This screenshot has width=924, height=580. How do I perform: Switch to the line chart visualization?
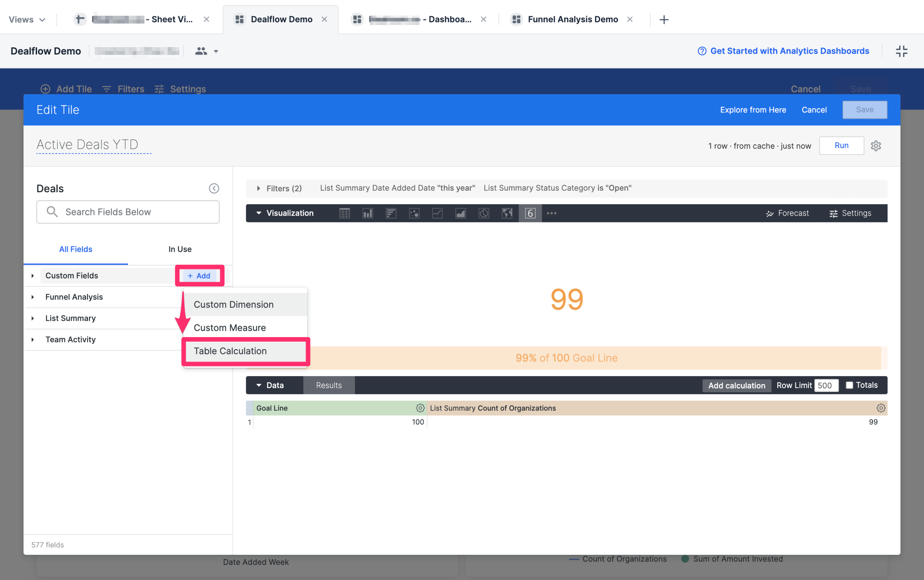pos(437,213)
